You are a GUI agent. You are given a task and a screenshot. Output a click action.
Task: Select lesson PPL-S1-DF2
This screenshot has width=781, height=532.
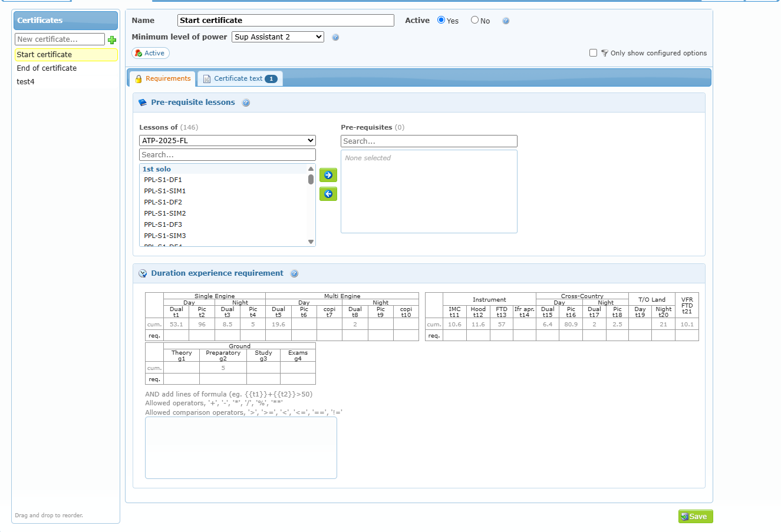(x=223, y=203)
